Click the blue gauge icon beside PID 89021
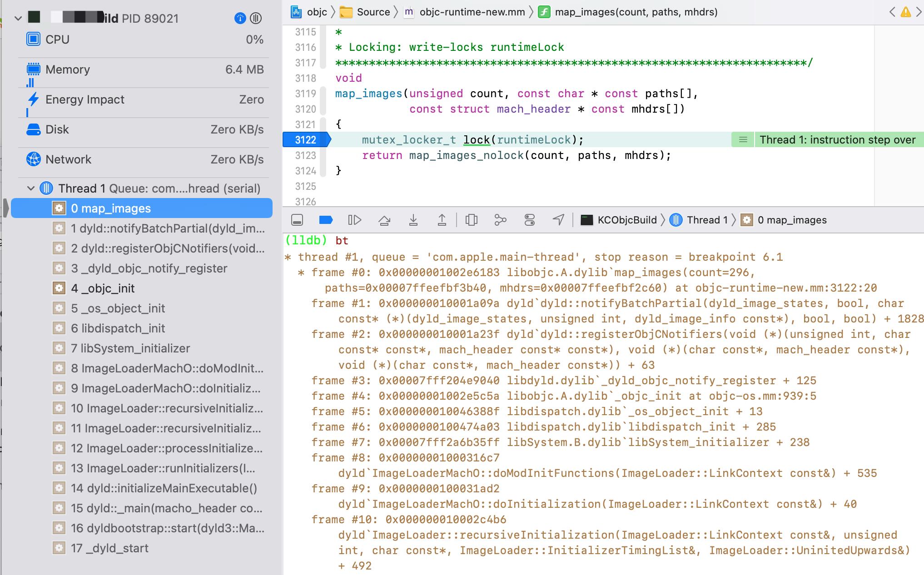 (x=240, y=18)
